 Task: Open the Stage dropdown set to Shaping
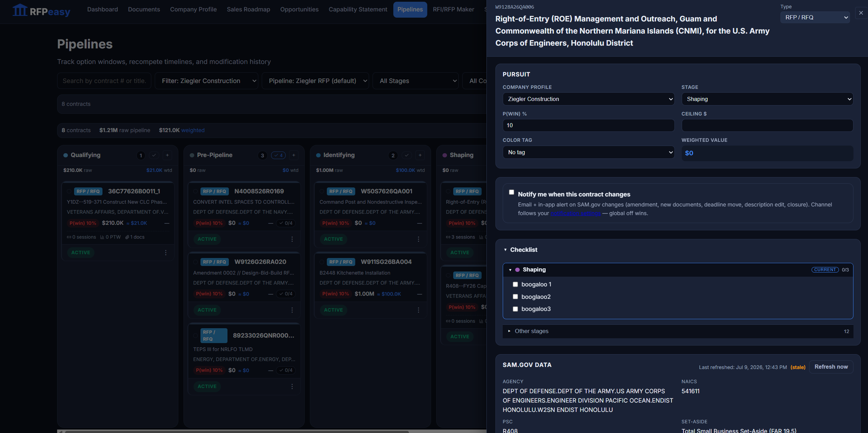[767, 99]
